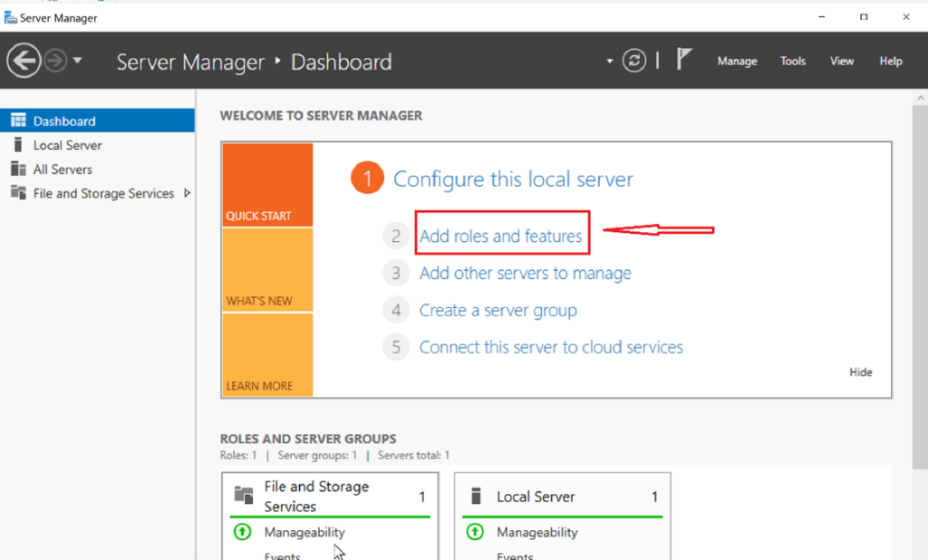The width and height of the screenshot is (928, 560).
Task: Click the refresh dashboard icon
Action: point(633,61)
